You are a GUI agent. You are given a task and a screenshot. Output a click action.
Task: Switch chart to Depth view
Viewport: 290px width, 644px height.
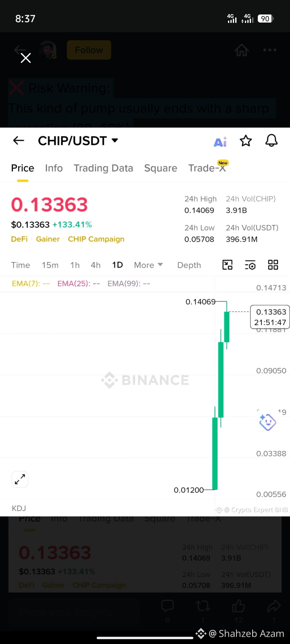click(x=189, y=265)
